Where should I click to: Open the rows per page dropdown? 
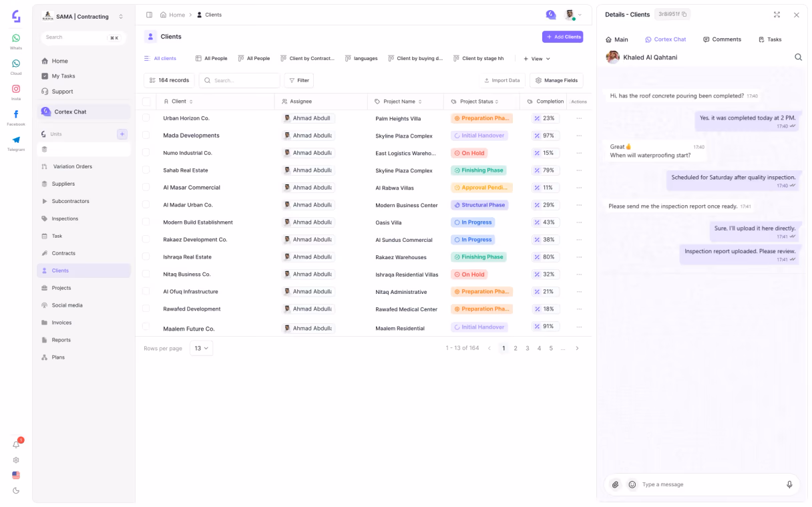pos(201,348)
